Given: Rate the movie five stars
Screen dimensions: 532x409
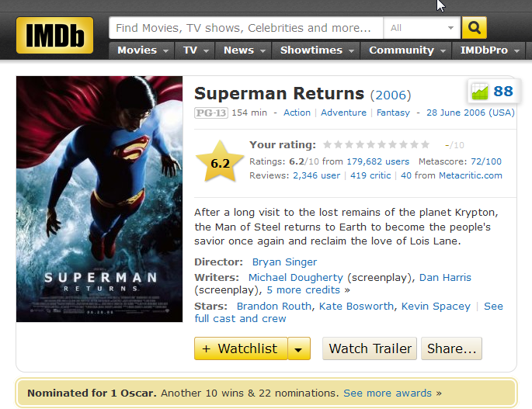Looking at the screenshot, I should [370, 145].
